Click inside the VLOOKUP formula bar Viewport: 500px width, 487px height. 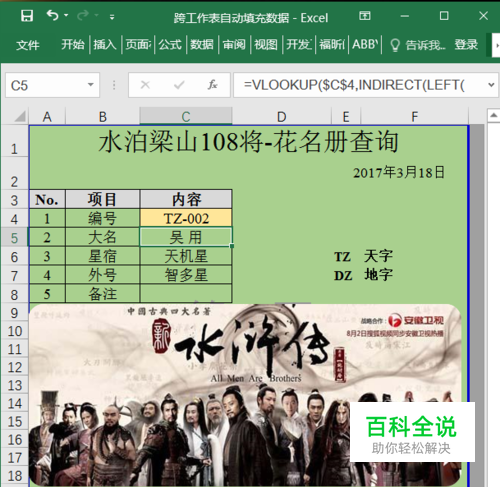point(359,85)
